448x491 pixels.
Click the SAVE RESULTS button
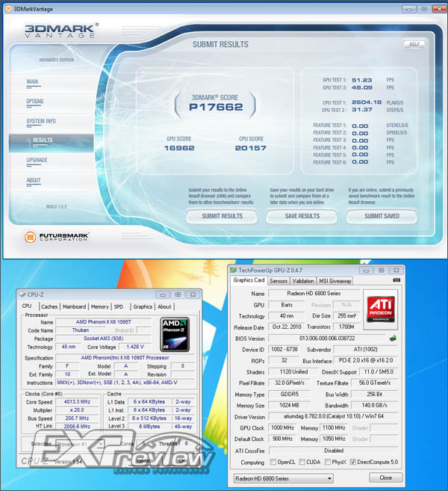point(302,216)
